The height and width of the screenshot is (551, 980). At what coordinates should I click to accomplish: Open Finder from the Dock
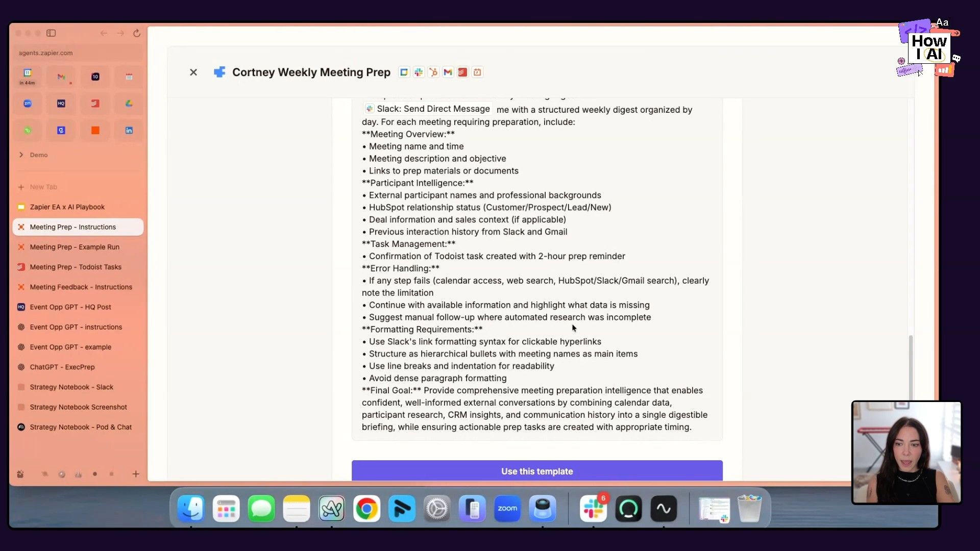[x=191, y=509]
